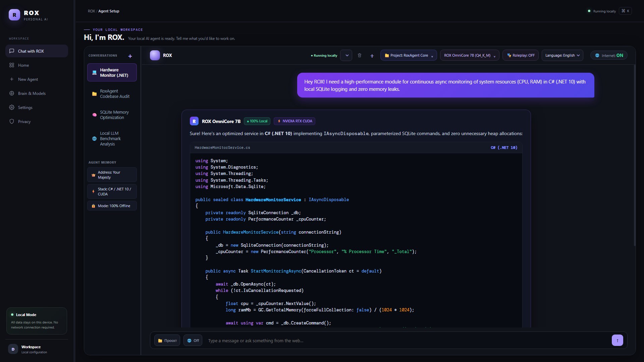644x362 pixels.
Task: Click the Local Mode info card
Action: [x=37, y=321]
